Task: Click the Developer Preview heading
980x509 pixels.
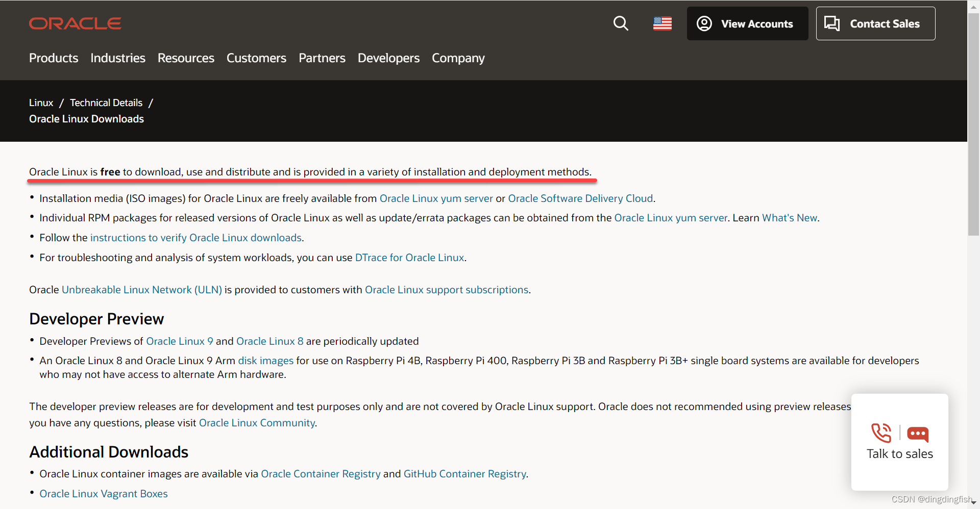Action: (x=96, y=319)
